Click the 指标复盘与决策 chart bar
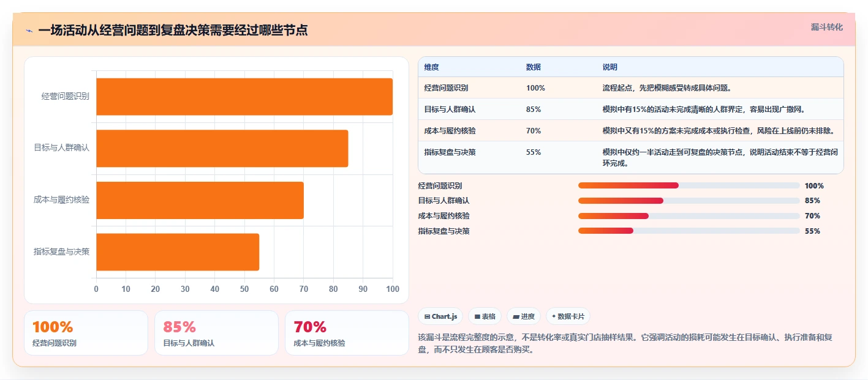 (178, 251)
